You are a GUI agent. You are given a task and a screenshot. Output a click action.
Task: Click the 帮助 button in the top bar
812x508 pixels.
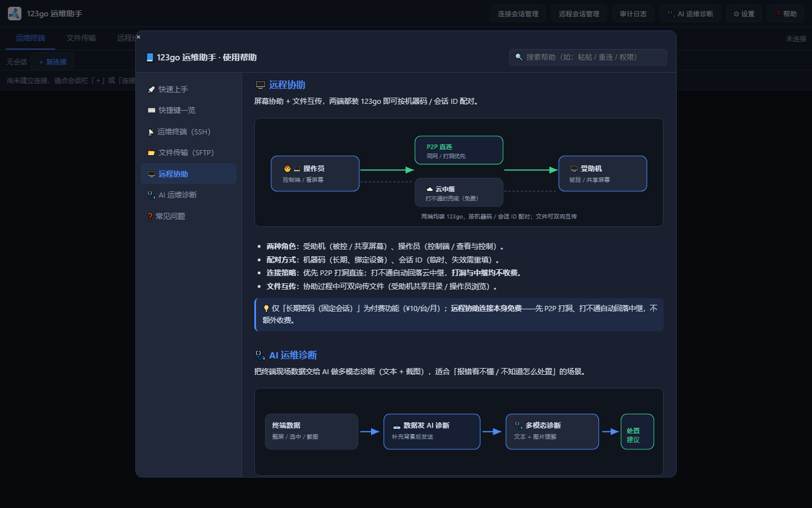point(786,14)
